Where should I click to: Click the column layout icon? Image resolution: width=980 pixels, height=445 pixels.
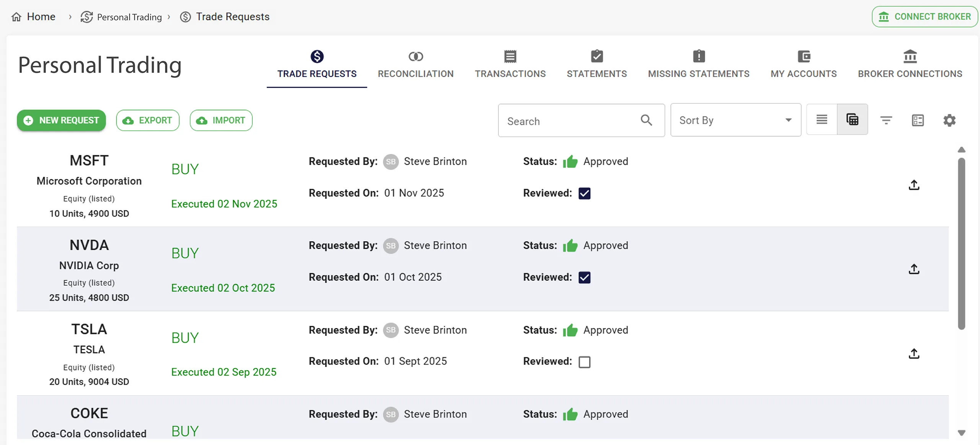click(918, 120)
